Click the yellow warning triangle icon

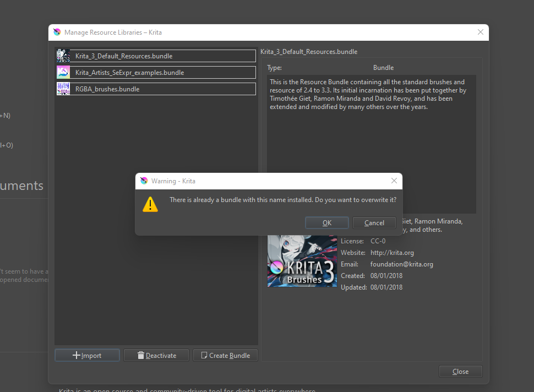click(150, 204)
